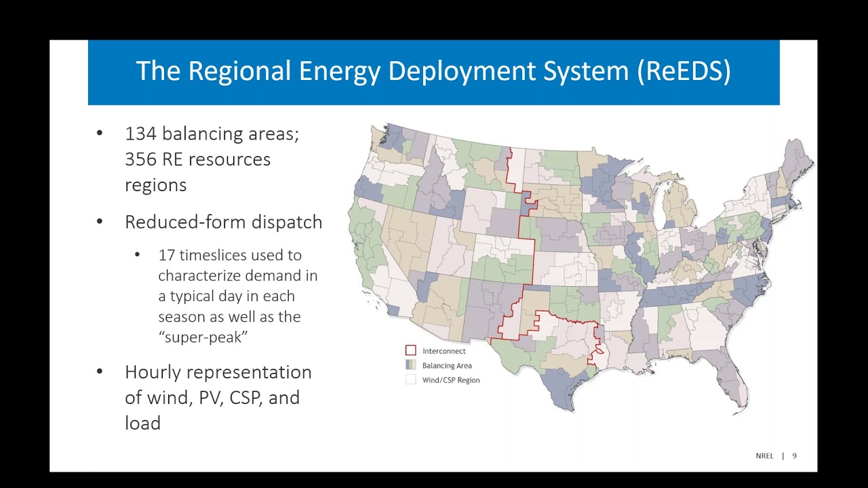Click the "Reduced-form dispatch" bullet

pos(223,222)
